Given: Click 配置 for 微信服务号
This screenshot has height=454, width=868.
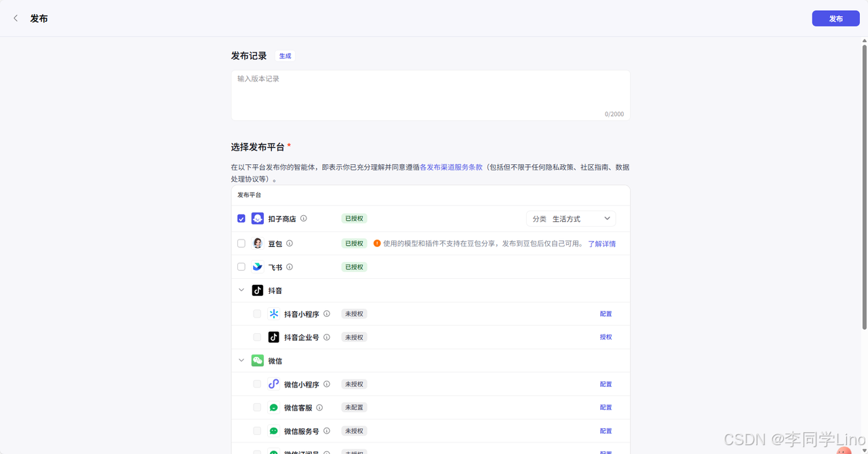Looking at the screenshot, I should pos(606,431).
